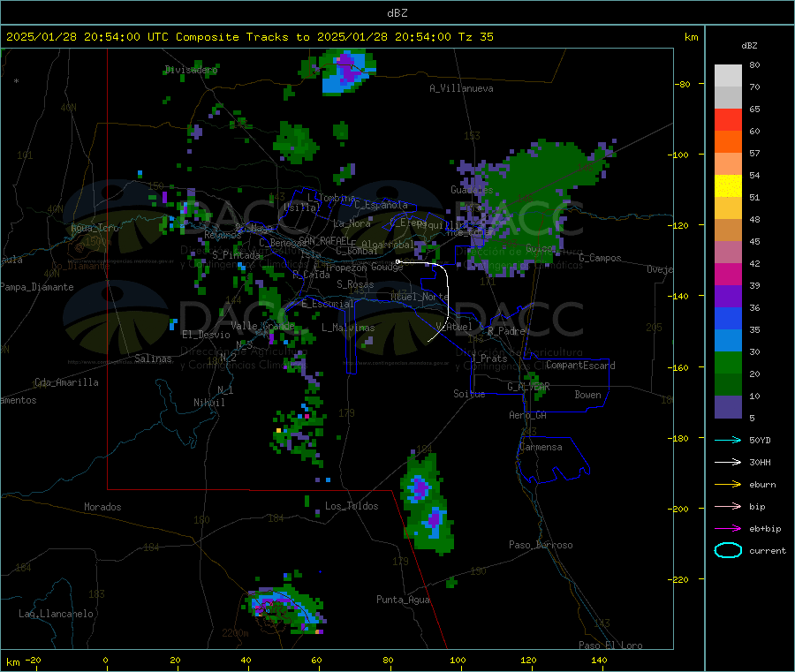Click the La_Nora map label
The height and width of the screenshot is (672, 795).
point(352,223)
